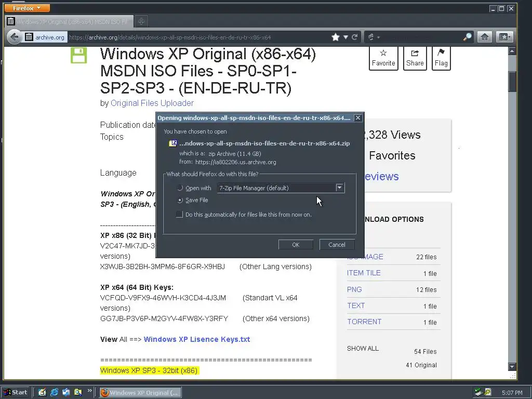Select the Save File radio button
The width and height of the screenshot is (532, 399).
click(x=180, y=200)
